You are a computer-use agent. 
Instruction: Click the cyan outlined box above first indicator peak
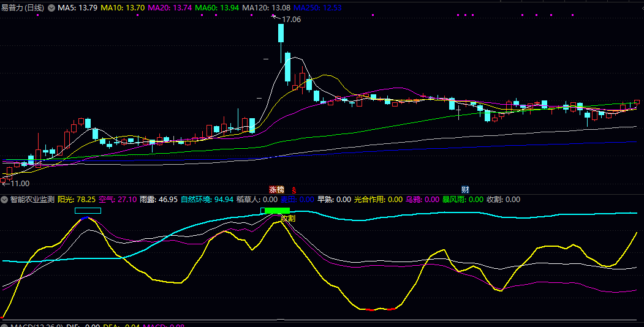[x=88, y=211]
